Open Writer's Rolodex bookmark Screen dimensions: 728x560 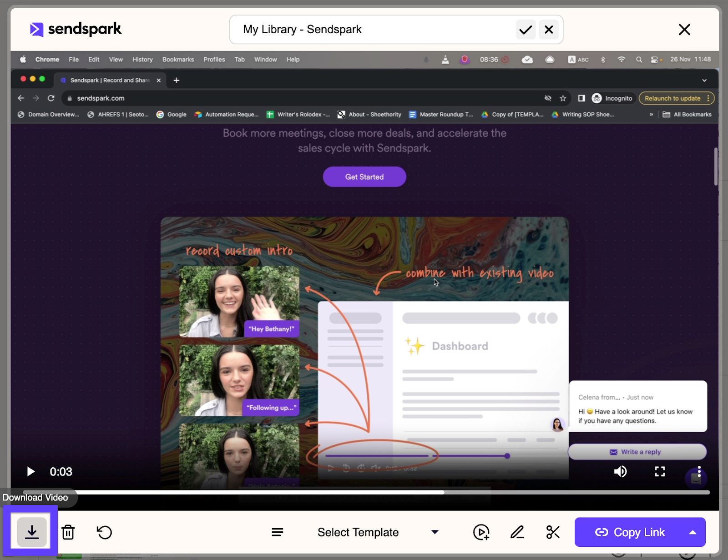tap(298, 115)
